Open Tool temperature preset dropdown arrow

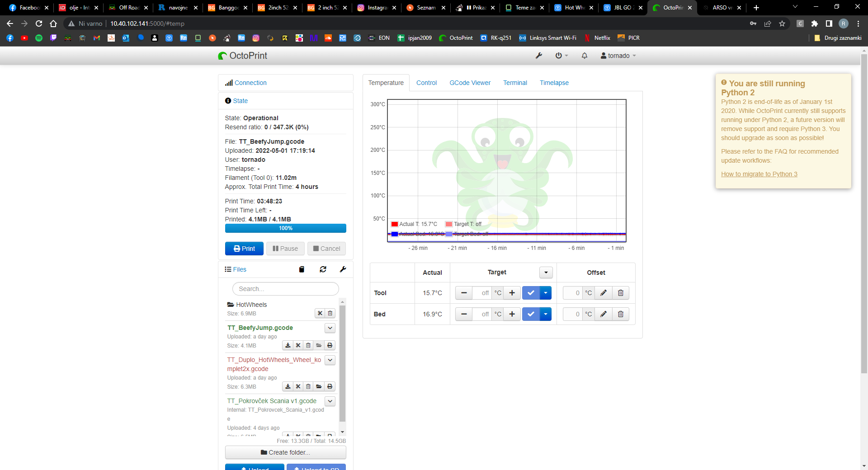point(546,293)
